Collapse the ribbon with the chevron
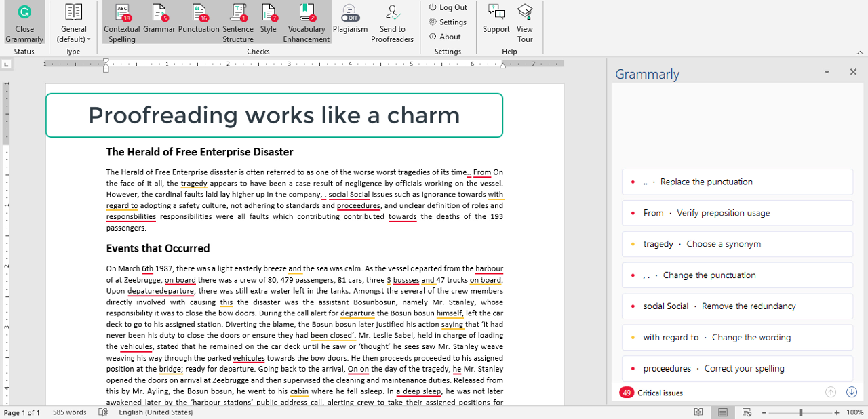This screenshot has width=868, height=419. tap(860, 52)
